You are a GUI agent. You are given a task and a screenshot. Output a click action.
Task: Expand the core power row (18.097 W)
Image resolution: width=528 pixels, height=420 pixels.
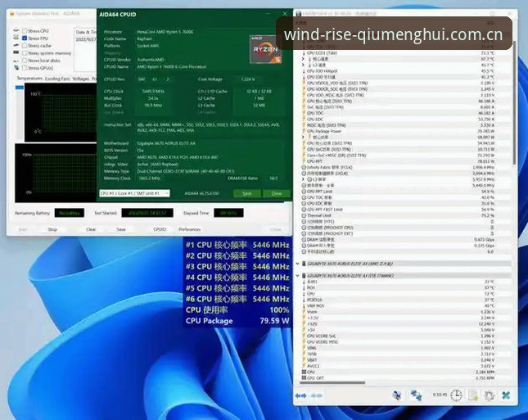(x=304, y=137)
